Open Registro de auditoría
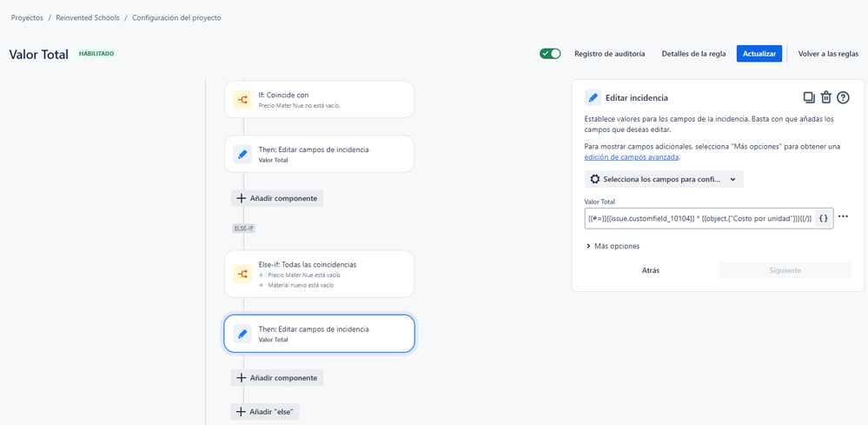 pos(609,54)
